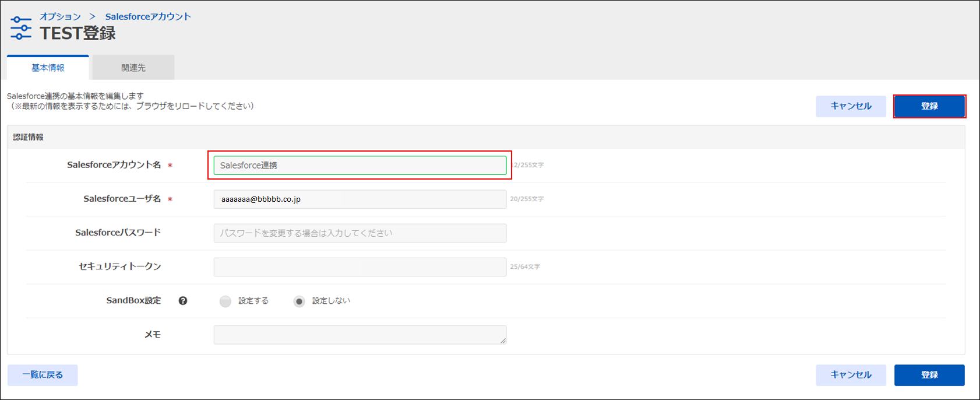This screenshot has height=400, width=980.
Task: Click the TEST登録 page title
Action: [x=77, y=33]
